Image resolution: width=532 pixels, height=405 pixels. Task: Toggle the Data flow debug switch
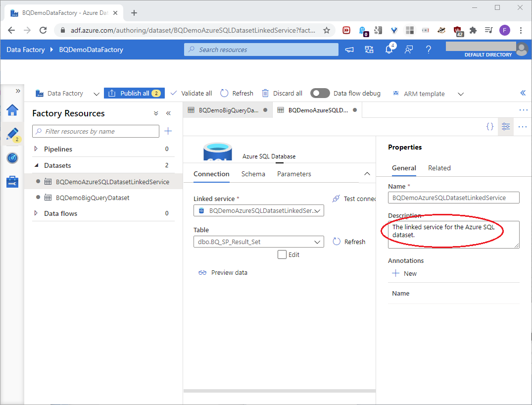pyautogui.click(x=320, y=93)
